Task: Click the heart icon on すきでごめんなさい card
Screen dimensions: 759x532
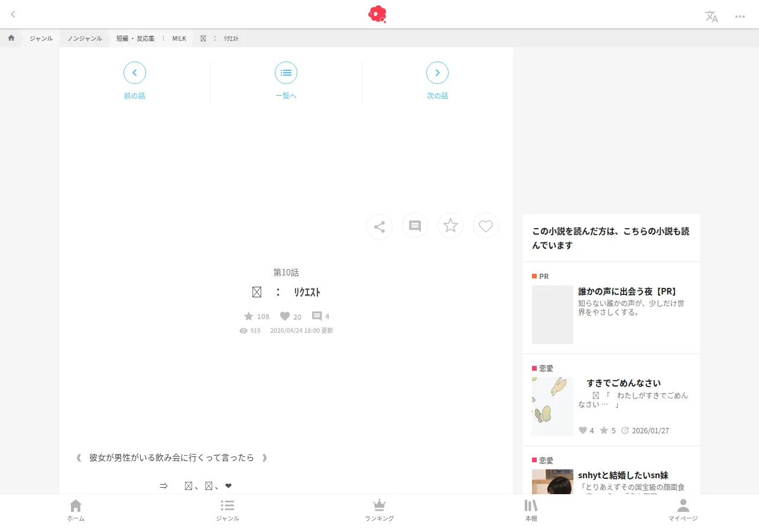Action: (583, 430)
